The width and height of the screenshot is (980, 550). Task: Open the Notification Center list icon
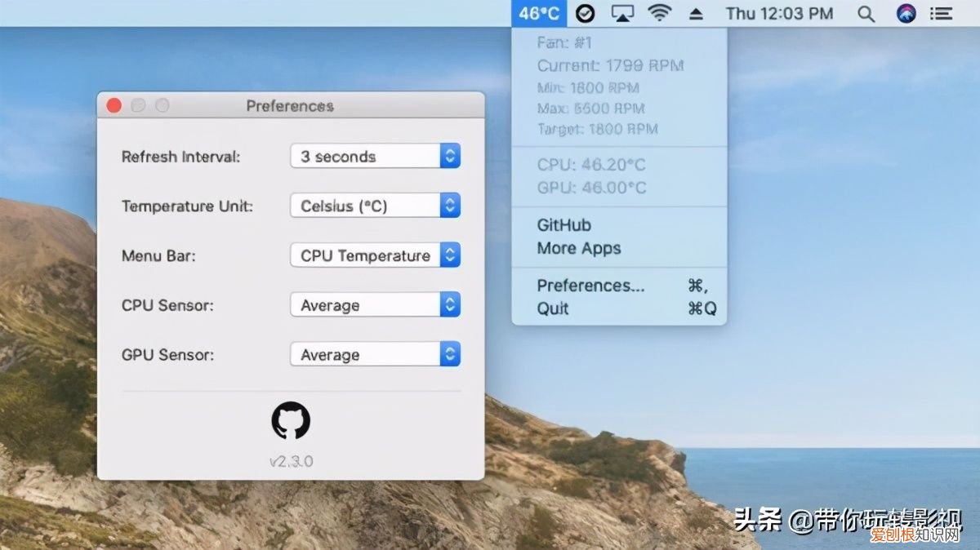click(x=942, y=13)
